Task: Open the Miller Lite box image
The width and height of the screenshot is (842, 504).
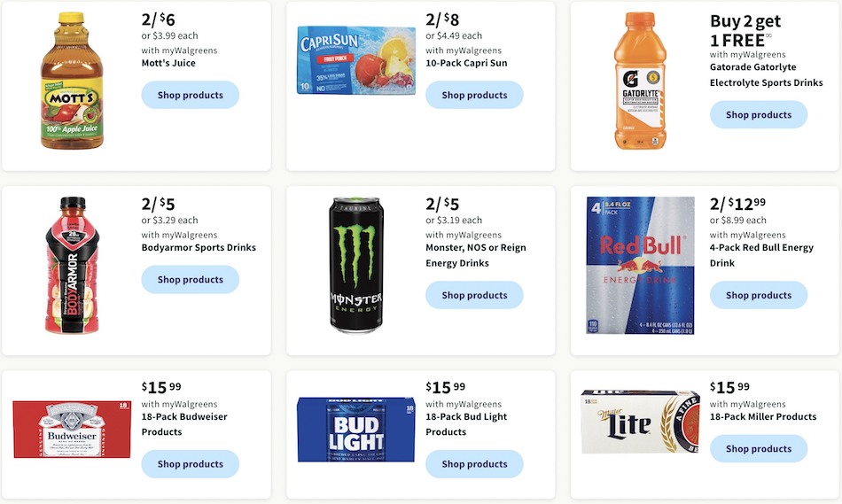Action: click(x=640, y=422)
